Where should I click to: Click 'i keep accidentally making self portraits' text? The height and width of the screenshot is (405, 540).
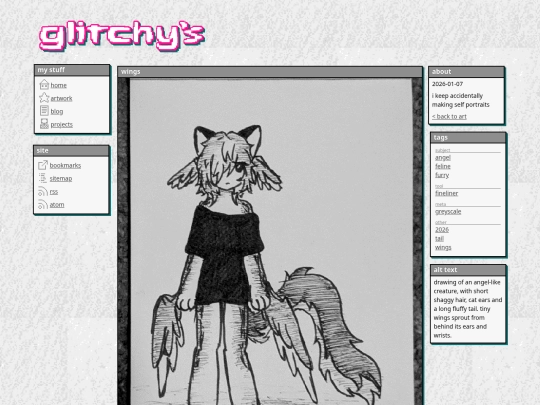(x=460, y=100)
